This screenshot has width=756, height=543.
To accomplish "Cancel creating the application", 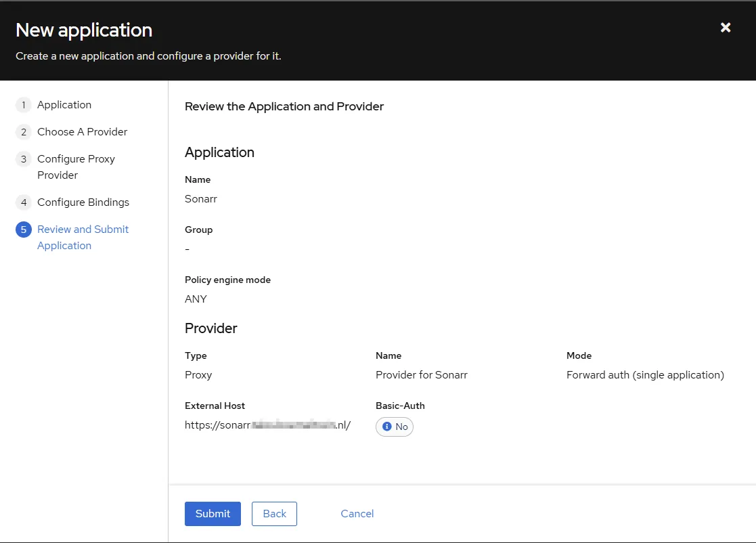I will 357,513.
